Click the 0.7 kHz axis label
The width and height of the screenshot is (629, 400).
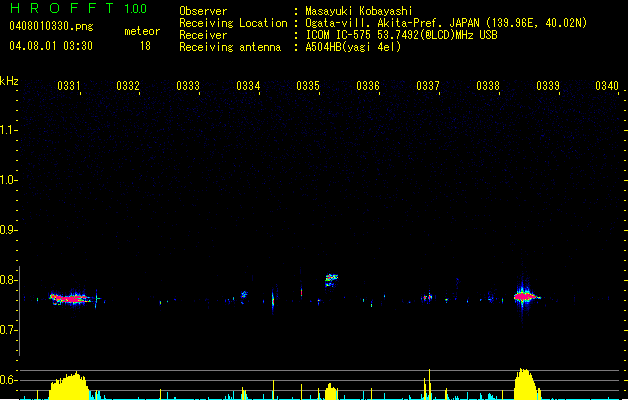coord(8,330)
